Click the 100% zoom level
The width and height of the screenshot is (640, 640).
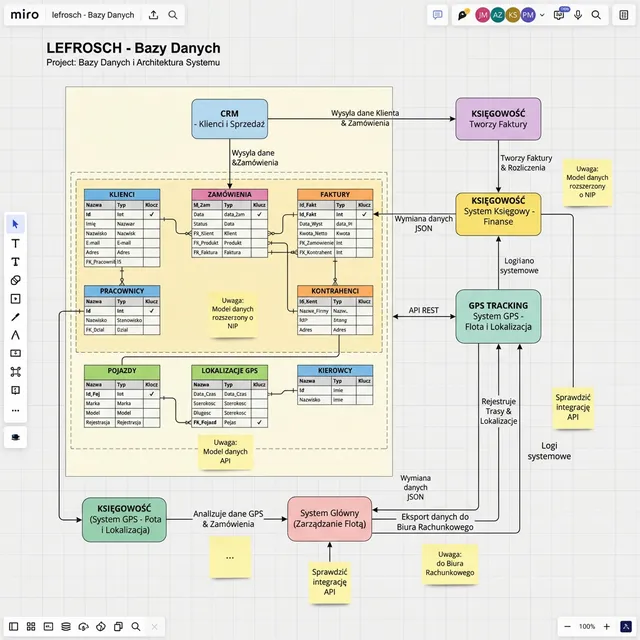click(587, 626)
